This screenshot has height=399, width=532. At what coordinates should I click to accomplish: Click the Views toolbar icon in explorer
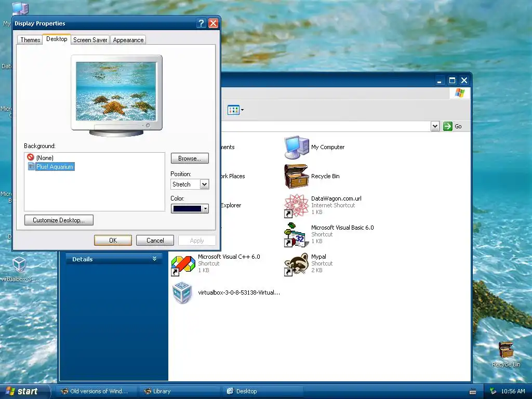tap(233, 110)
